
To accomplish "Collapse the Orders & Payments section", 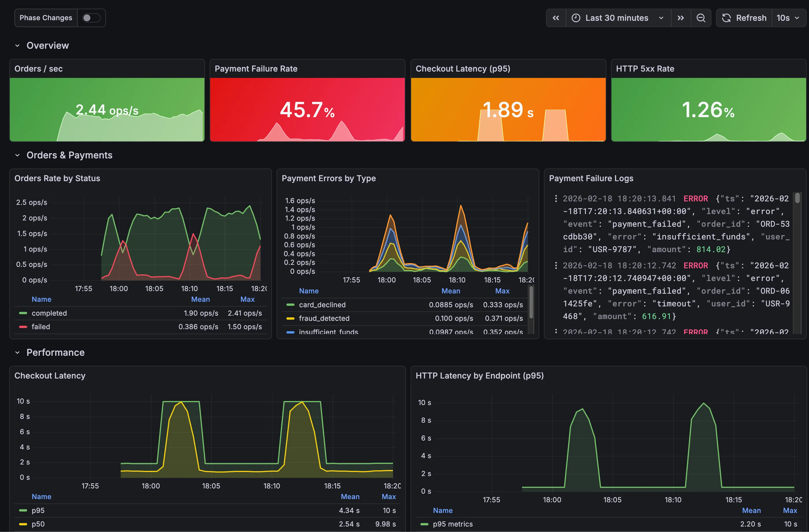I will coord(18,155).
